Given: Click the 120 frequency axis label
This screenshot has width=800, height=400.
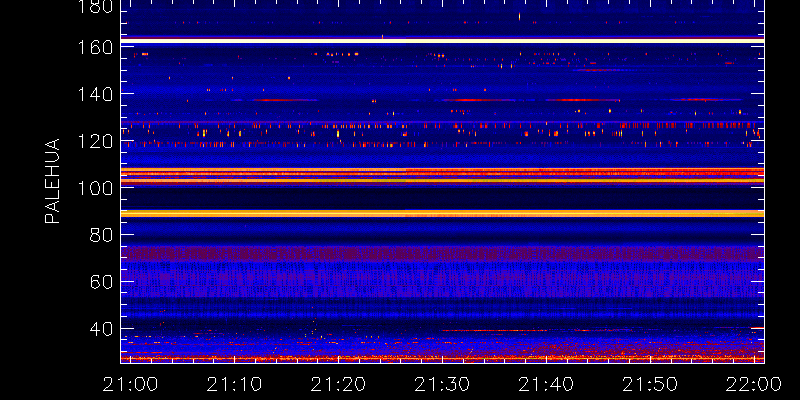Looking at the screenshot, I should coord(96,141).
